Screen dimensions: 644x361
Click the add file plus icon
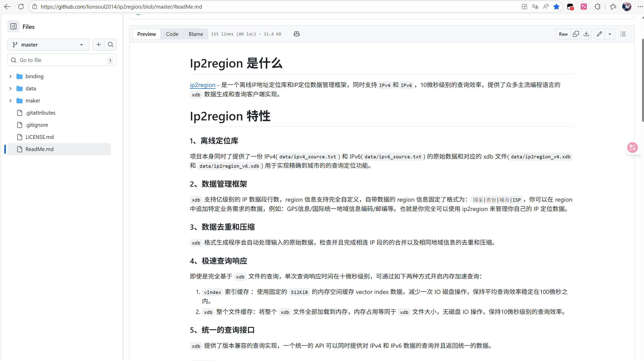(x=98, y=45)
